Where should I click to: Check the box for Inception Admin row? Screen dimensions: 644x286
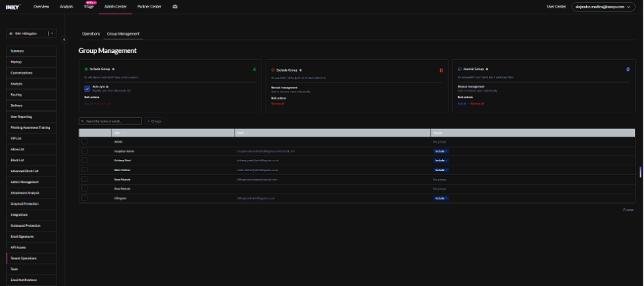84,151
